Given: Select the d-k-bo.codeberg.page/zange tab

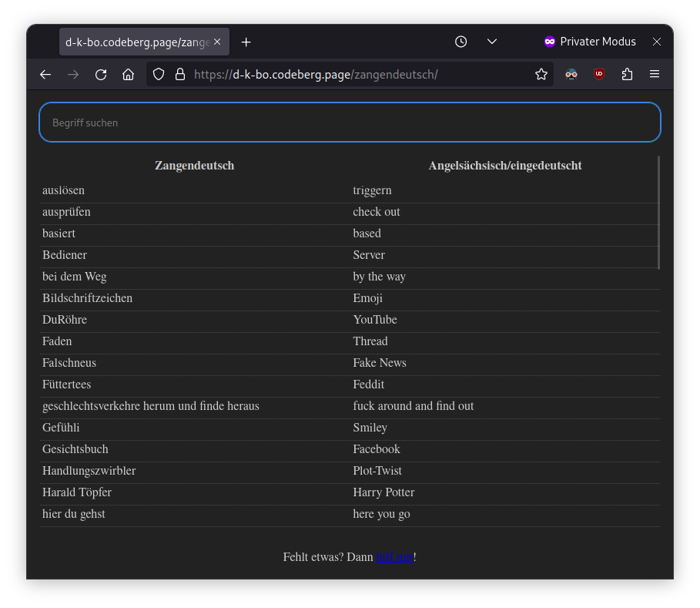Looking at the screenshot, I should click(x=144, y=42).
